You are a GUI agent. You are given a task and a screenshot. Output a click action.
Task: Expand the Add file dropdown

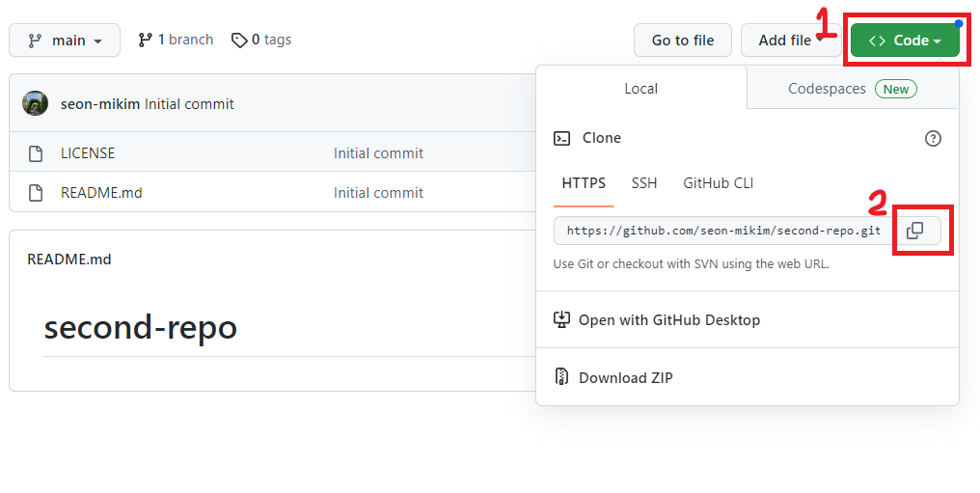coord(791,41)
